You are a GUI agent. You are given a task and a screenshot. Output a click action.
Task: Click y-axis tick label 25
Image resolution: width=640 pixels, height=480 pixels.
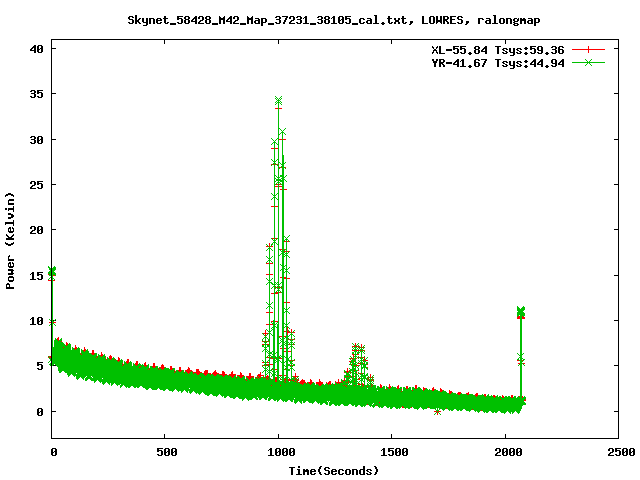(x=36, y=185)
